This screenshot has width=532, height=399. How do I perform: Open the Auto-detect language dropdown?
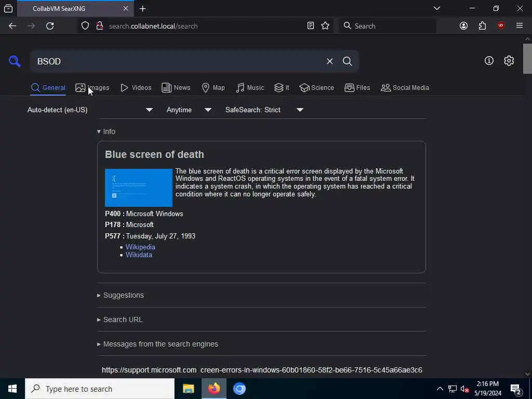click(90, 110)
